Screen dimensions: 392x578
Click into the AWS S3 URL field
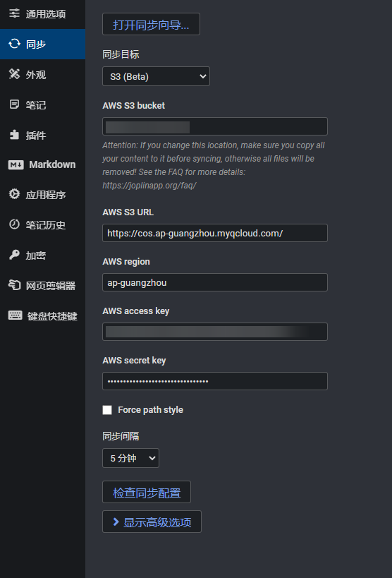(x=215, y=233)
